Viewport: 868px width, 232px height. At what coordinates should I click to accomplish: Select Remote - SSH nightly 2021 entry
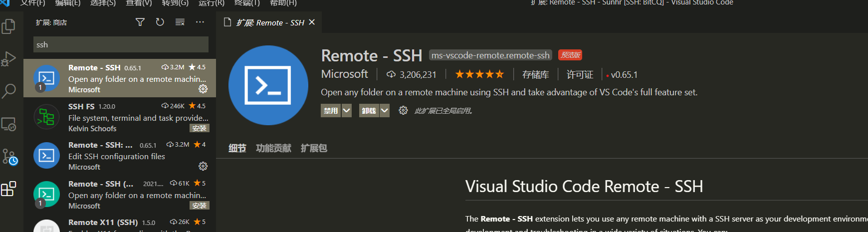[x=120, y=195]
